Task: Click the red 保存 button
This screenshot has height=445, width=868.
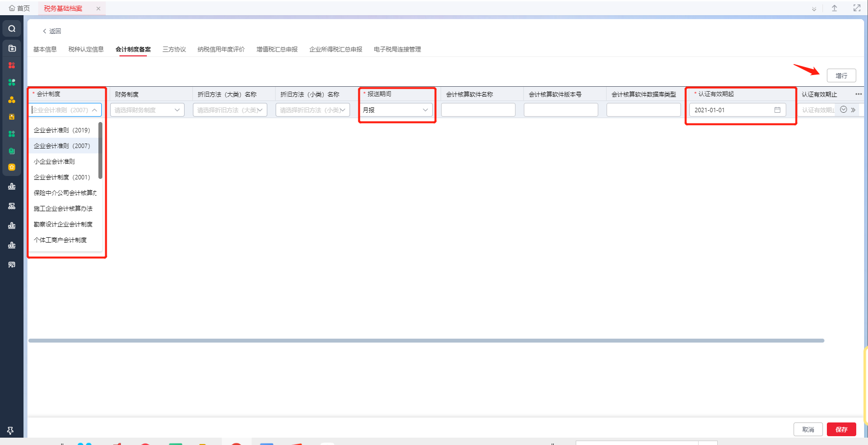Action: point(841,429)
